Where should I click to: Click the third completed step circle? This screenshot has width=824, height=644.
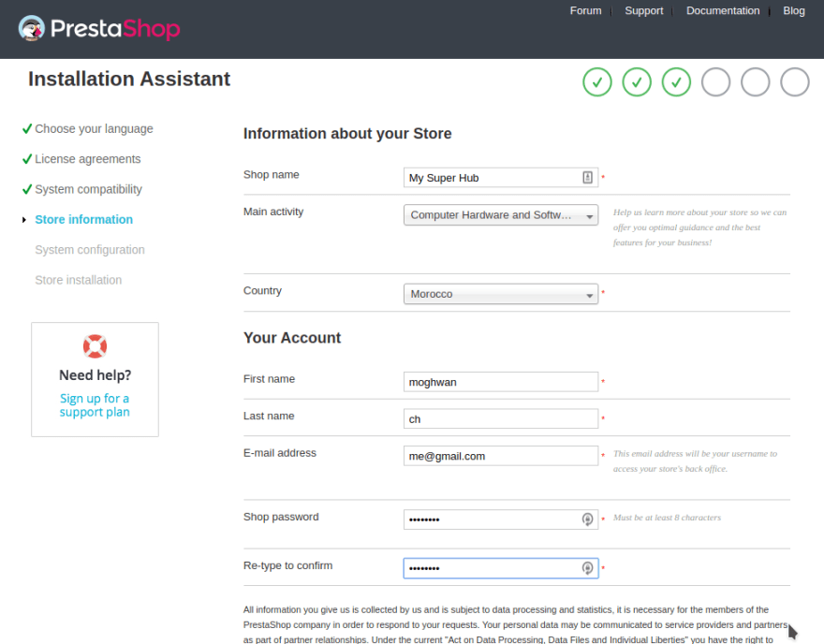tap(676, 82)
